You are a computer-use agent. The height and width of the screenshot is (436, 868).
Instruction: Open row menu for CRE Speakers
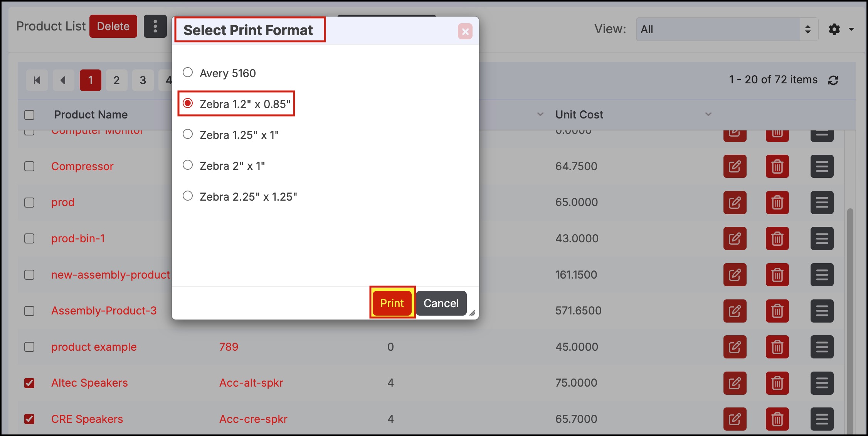(x=822, y=419)
